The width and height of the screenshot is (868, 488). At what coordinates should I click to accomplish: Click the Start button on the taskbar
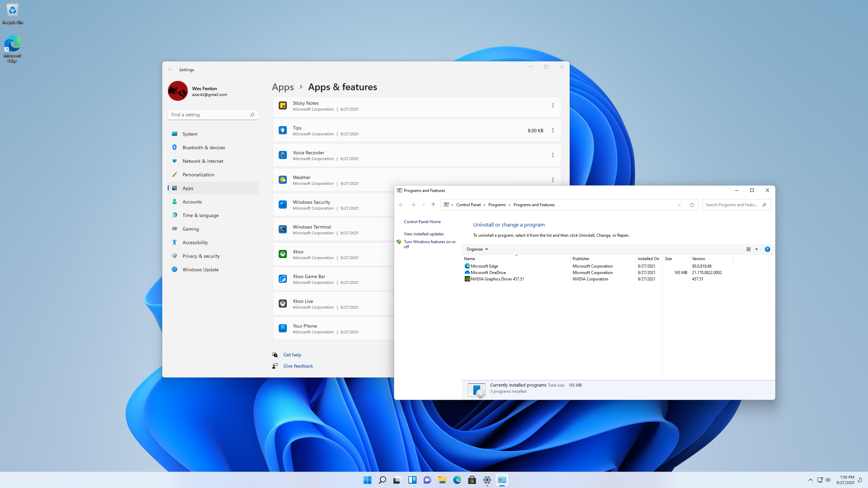tap(367, 480)
